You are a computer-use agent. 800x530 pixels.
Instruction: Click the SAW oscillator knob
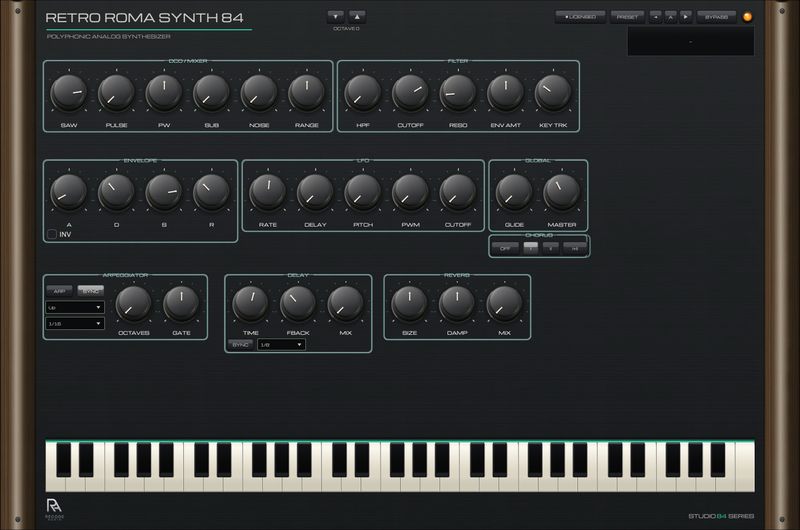pyautogui.click(x=69, y=93)
